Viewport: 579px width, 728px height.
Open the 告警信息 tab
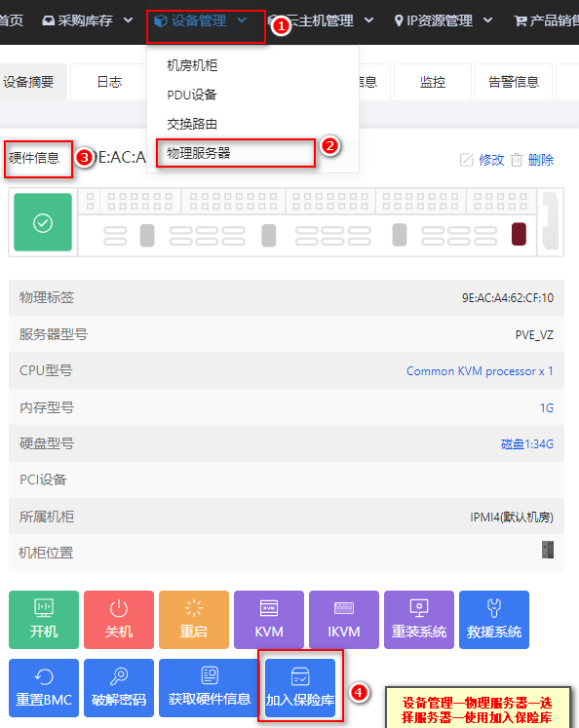[x=513, y=82]
